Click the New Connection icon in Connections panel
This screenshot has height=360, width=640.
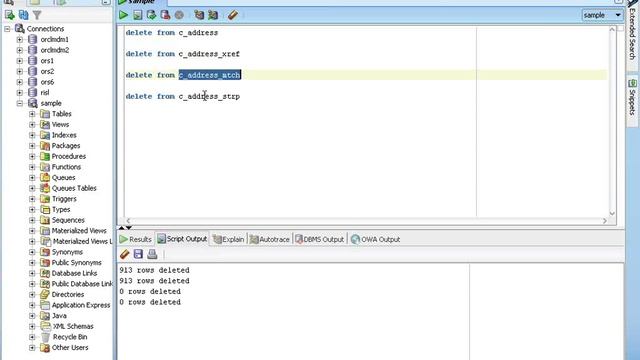(10, 15)
